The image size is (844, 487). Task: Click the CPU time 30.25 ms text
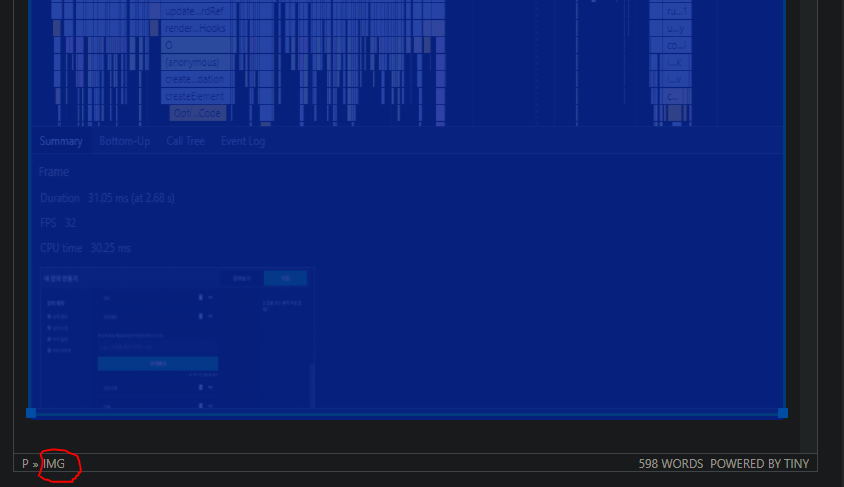[85, 247]
